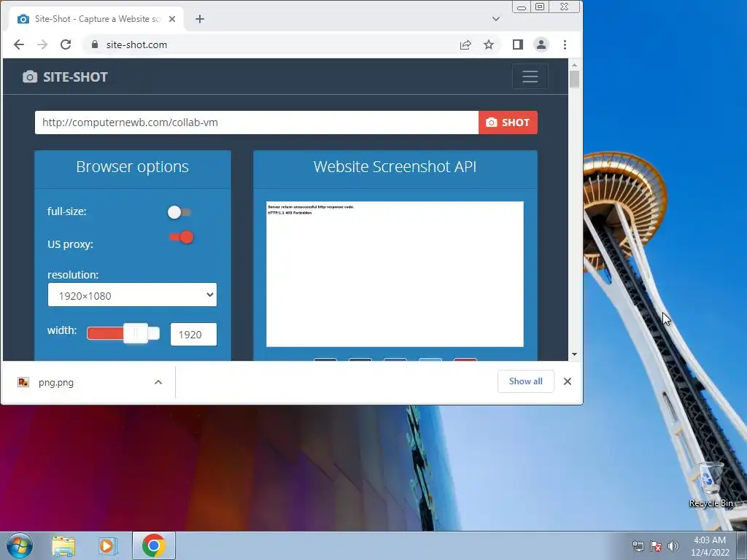Click the png.png file type icon
The height and width of the screenshot is (560, 747).
pyautogui.click(x=23, y=382)
